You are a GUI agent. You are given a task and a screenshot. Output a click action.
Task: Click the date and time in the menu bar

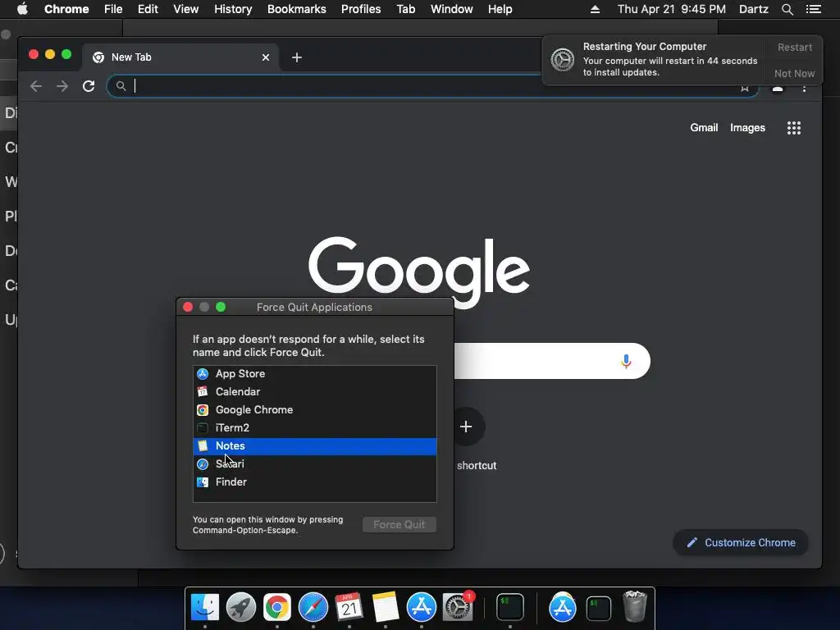[671, 9]
